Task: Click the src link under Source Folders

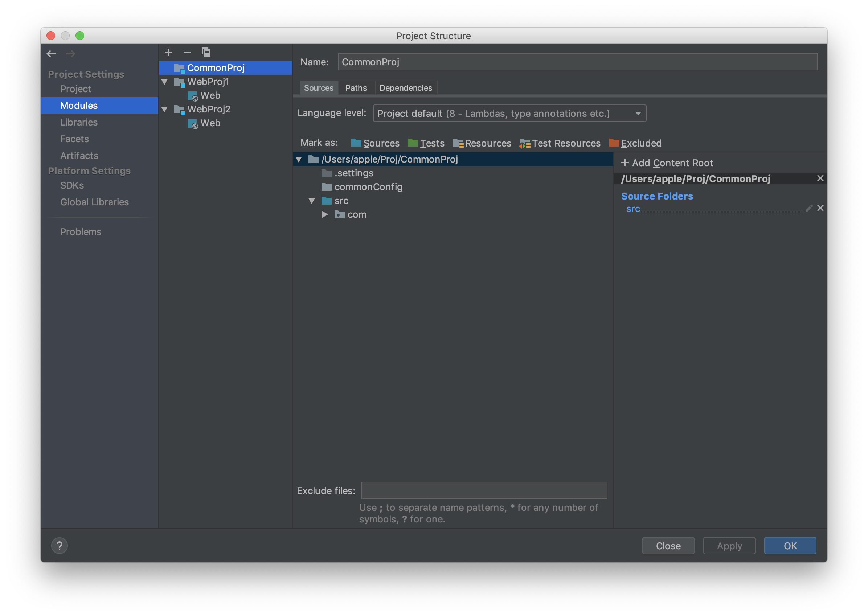Action: point(633,209)
